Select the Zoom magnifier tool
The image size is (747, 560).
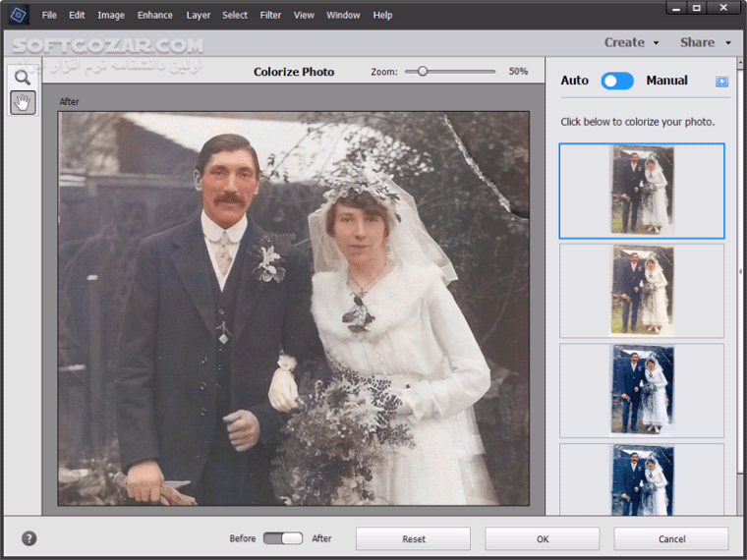point(23,78)
